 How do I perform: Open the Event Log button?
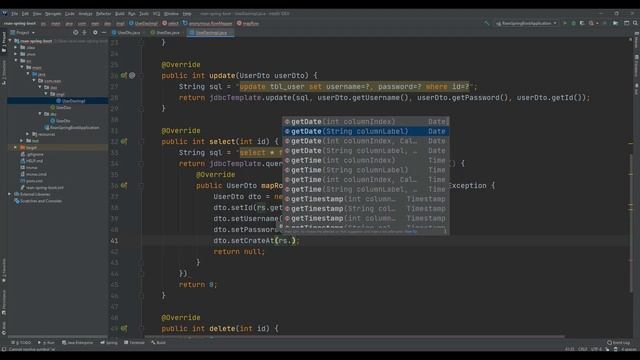pyautogui.click(x=618, y=342)
